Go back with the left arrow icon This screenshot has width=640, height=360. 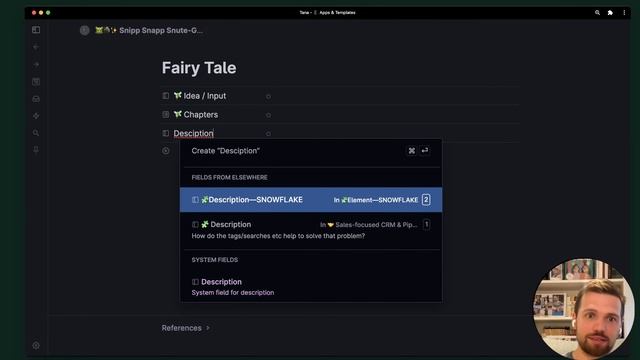(36, 47)
